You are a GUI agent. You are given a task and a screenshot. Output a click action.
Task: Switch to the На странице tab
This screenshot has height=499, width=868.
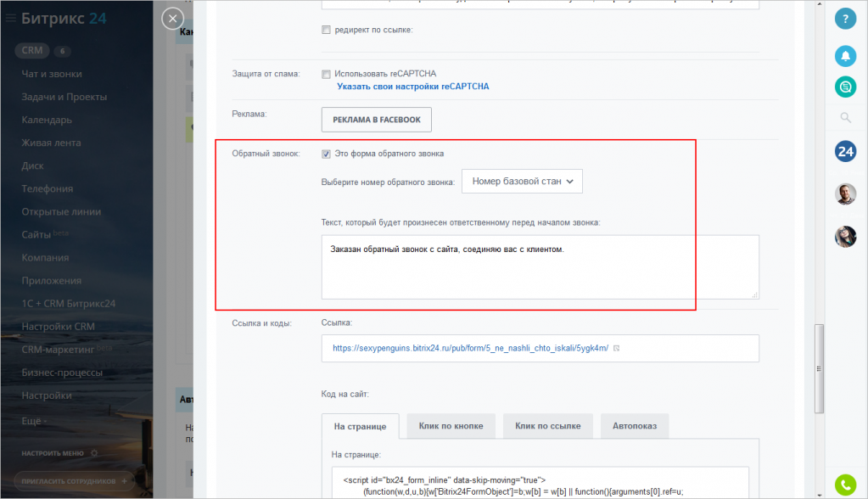(360, 426)
